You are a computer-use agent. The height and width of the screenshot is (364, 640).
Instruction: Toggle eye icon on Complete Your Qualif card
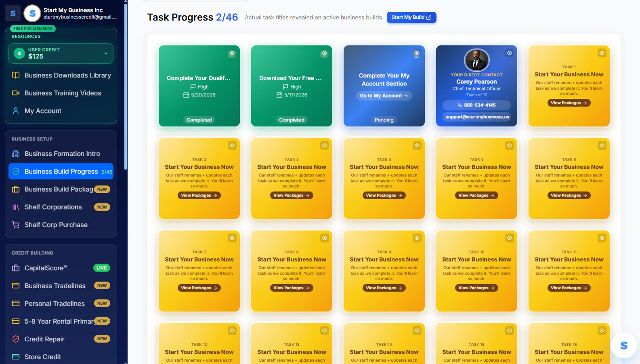(232, 53)
